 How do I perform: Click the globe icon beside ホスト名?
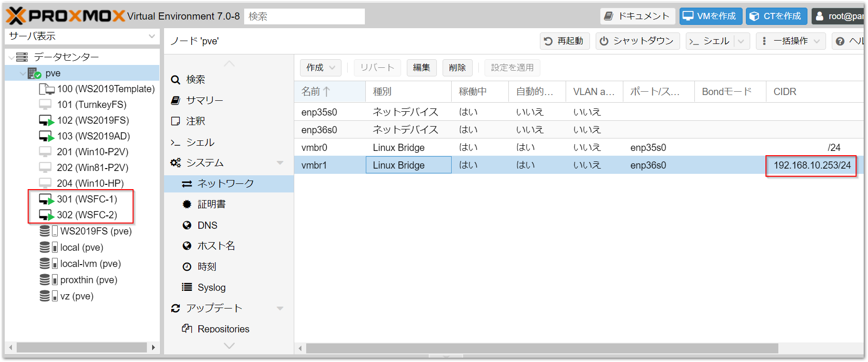coord(187,246)
